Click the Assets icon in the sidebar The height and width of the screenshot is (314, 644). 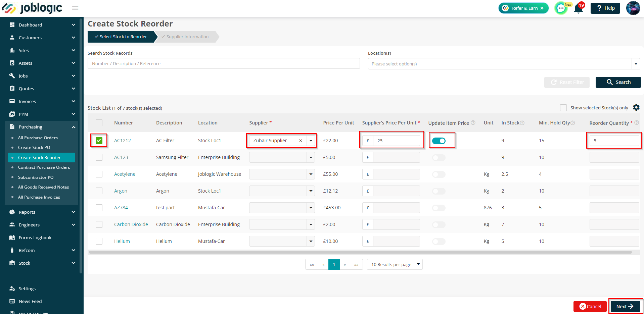(x=12, y=63)
